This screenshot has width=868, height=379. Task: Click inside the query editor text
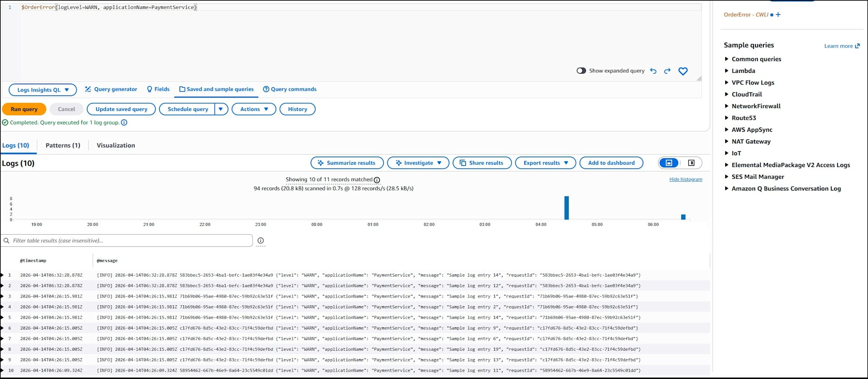pyautogui.click(x=109, y=7)
